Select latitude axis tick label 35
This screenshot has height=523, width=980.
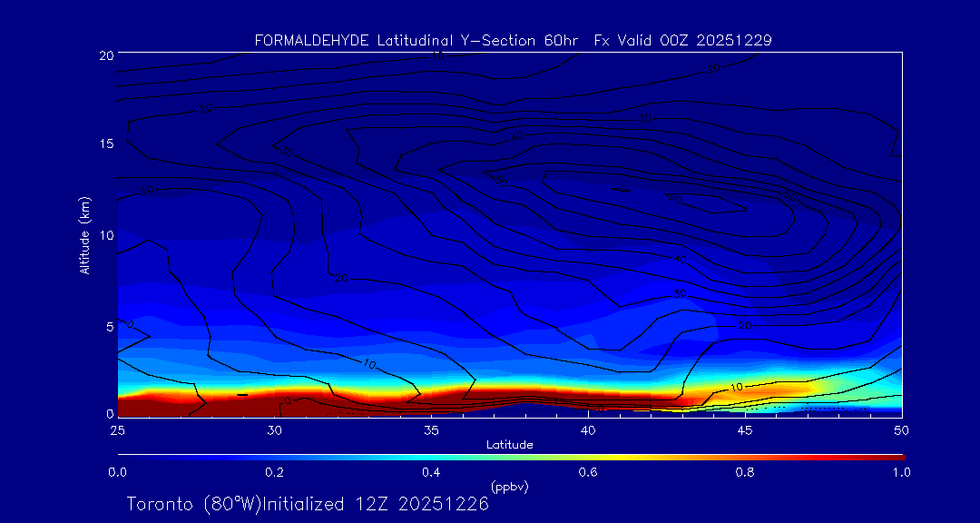pyautogui.click(x=431, y=429)
